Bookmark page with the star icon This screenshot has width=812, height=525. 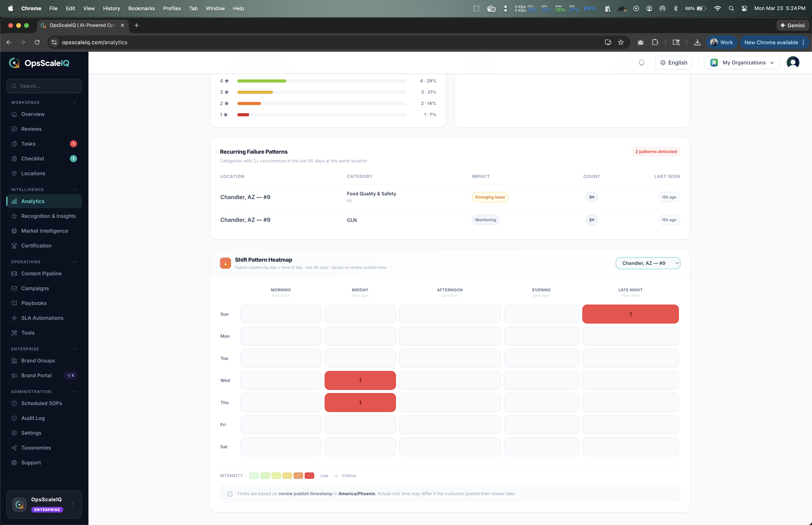click(621, 42)
